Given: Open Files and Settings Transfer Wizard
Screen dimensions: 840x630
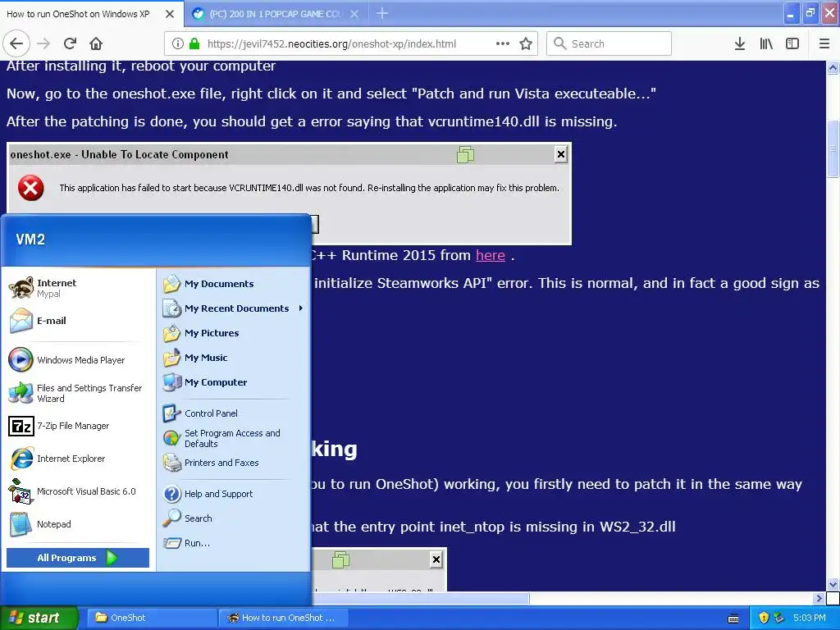Looking at the screenshot, I should click(78, 393).
